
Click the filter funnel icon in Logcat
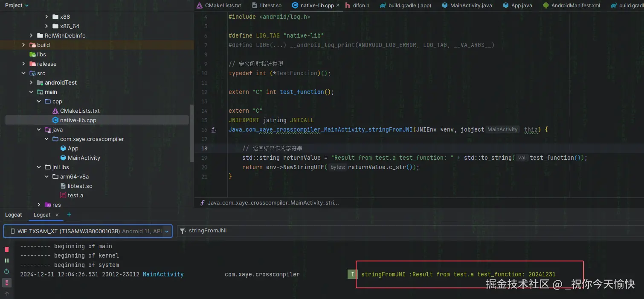point(183,231)
